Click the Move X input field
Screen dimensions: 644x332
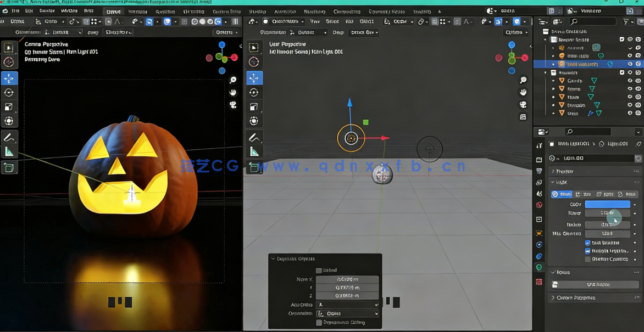tap(346, 279)
